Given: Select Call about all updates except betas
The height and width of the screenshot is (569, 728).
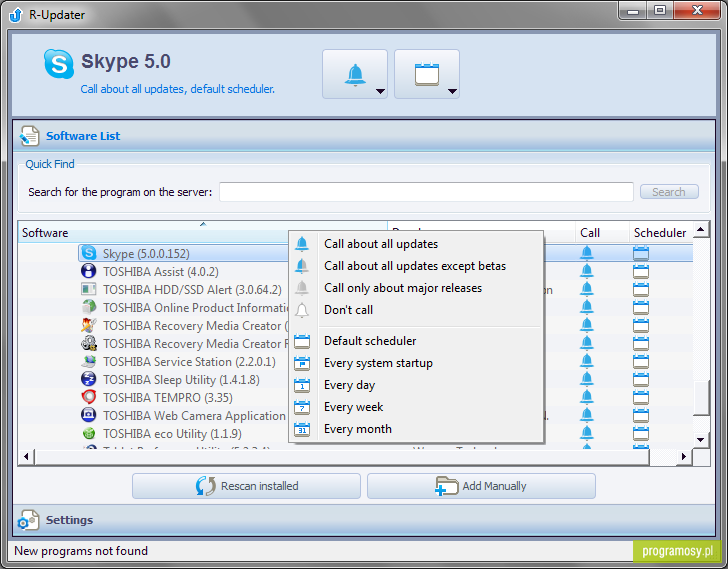Looking at the screenshot, I should (x=415, y=266).
